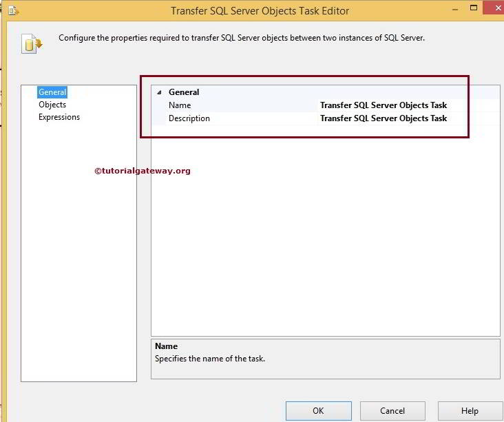Click 'Specifies the name of the task.' text
This screenshot has width=504, height=422.
coord(210,359)
